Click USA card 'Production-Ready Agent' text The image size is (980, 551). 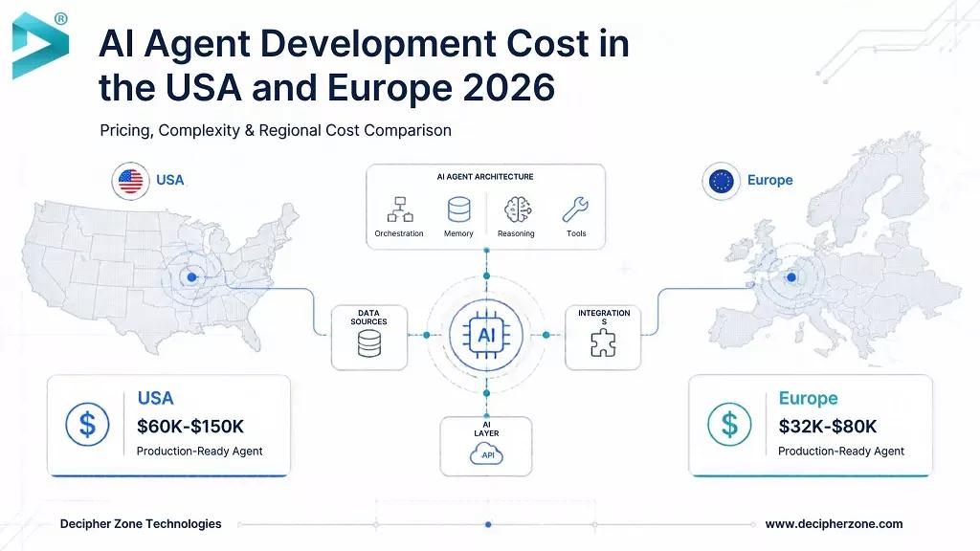click(x=199, y=452)
